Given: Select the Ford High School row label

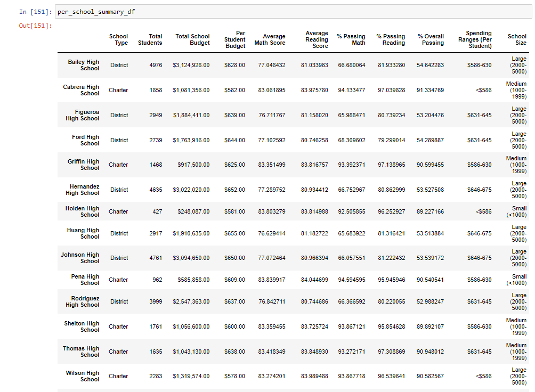Looking at the screenshot, I should coord(86,140).
